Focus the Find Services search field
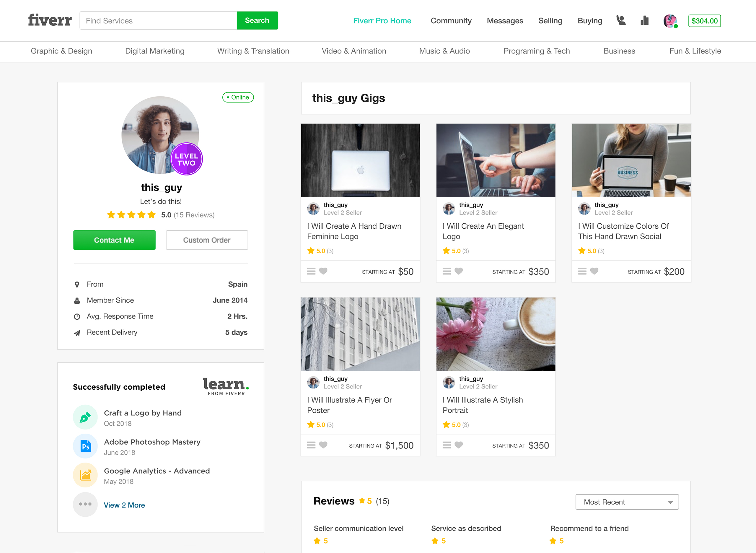 (158, 21)
